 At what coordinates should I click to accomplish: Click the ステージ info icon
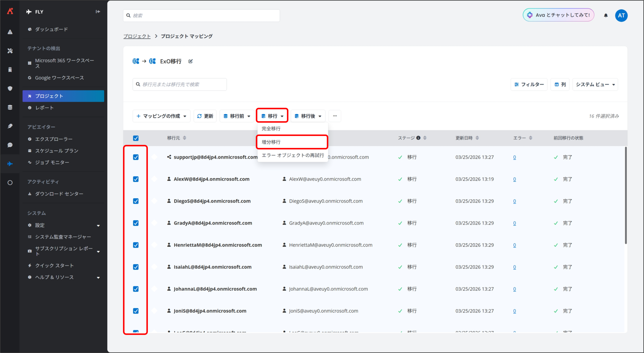coord(418,138)
